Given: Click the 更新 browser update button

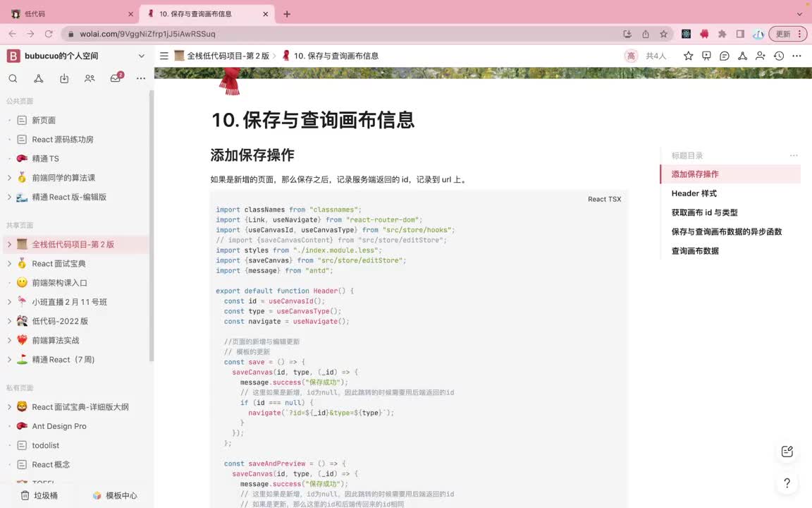Looking at the screenshot, I should coord(787,34).
